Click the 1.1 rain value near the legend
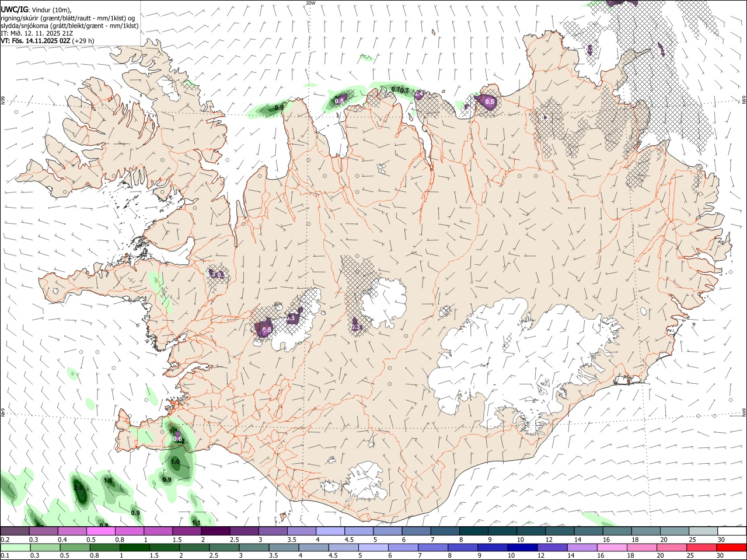Screen dimensions: 747x560 tap(197, 523)
